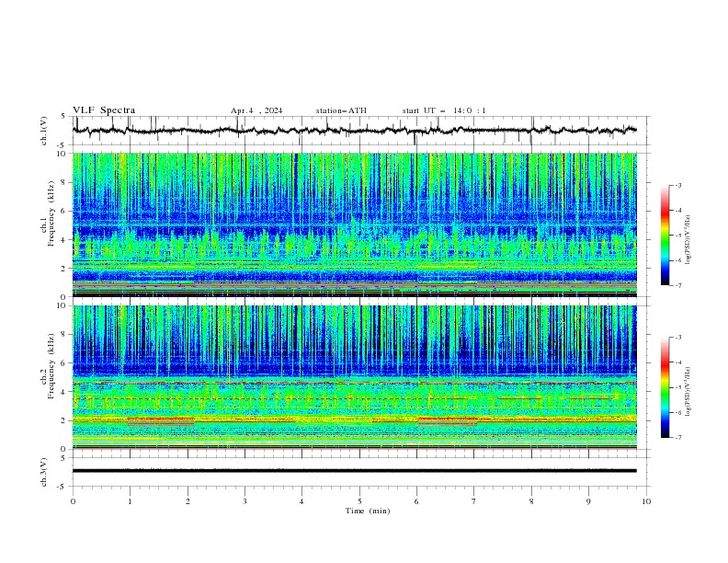728x563 pixels.
Task: Click the "start UT = 14:0 :1" text
Action: (x=444, y=110)
